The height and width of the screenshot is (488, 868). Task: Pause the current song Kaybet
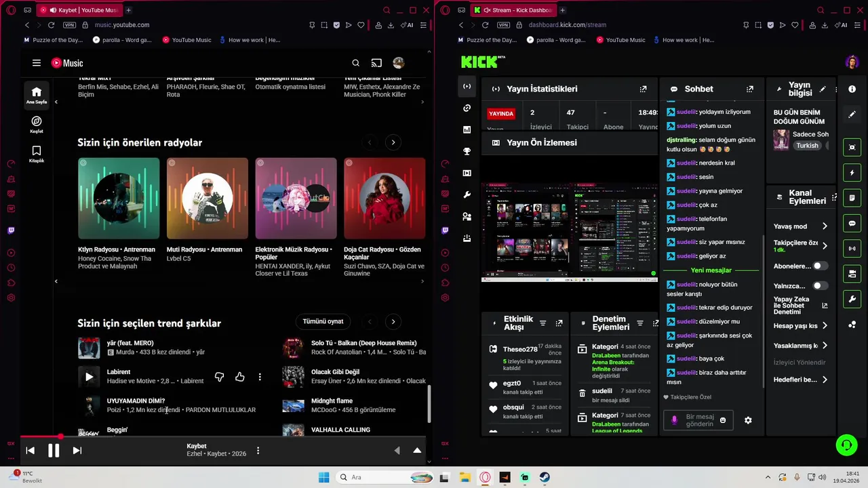click(x=54, y=450)
